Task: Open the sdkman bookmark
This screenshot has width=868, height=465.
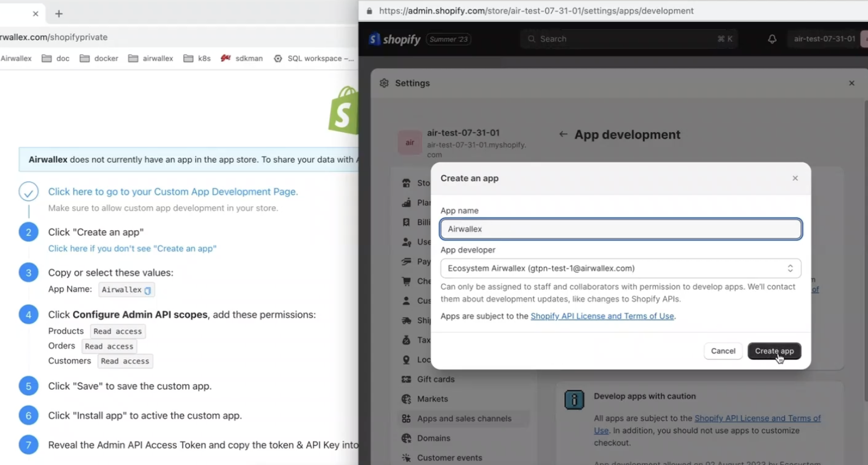Action: (x=242, y=59)
